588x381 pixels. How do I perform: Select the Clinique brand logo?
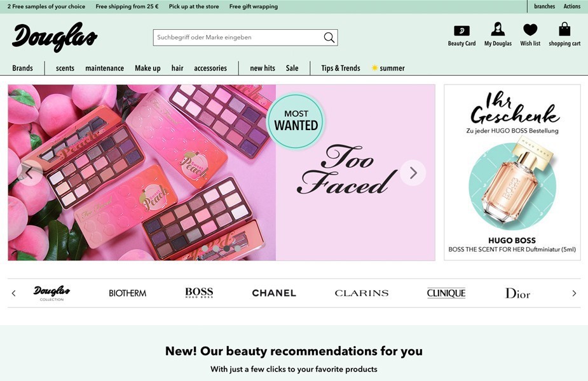(x=446, y=293)
